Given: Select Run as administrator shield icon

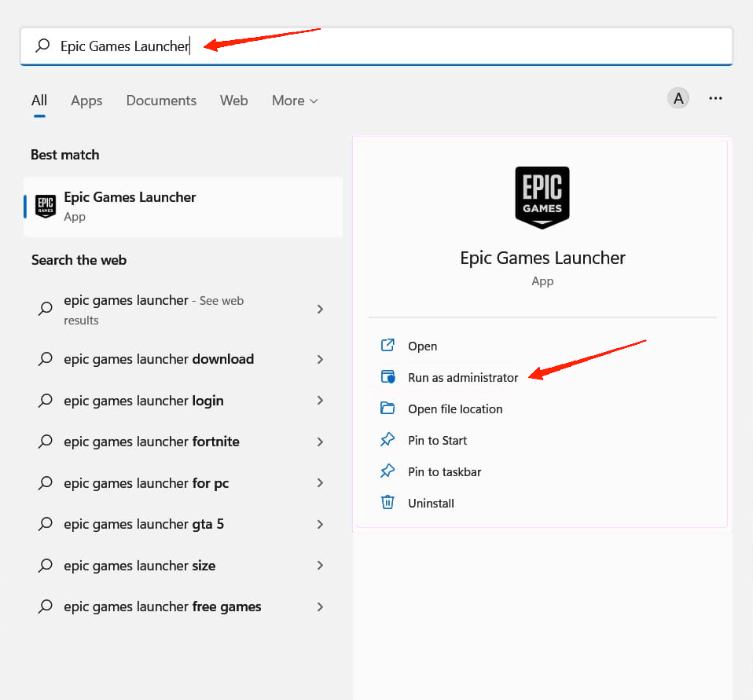Looking at the screenshot, I should click(388, 377).
